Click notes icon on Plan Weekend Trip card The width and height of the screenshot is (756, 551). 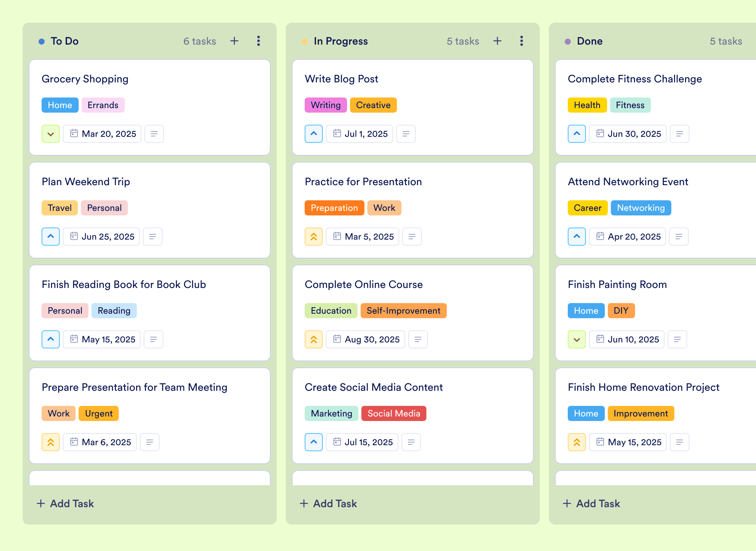153,237
